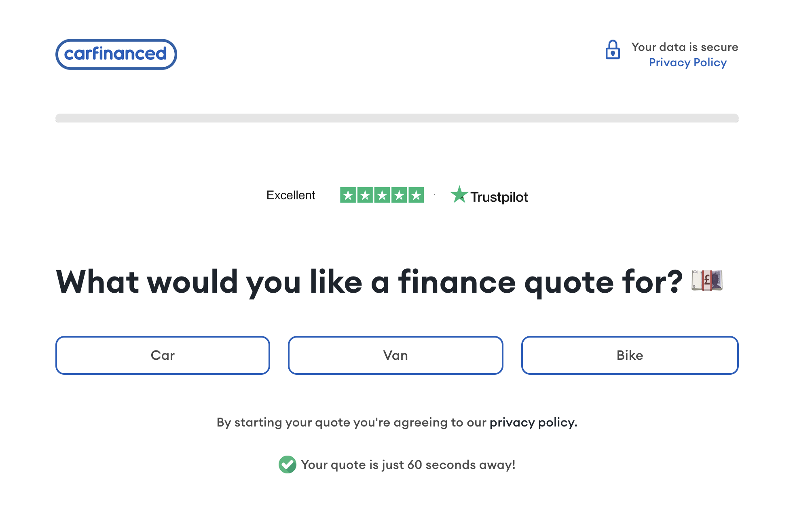Screen dimensions: 812x511
Task: Open the Privacy Policy link in header
Action: 687,63
